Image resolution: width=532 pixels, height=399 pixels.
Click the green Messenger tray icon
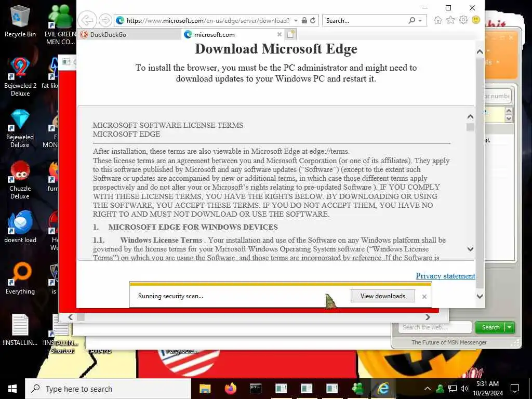pyautogui.click(x=440, y=389)
